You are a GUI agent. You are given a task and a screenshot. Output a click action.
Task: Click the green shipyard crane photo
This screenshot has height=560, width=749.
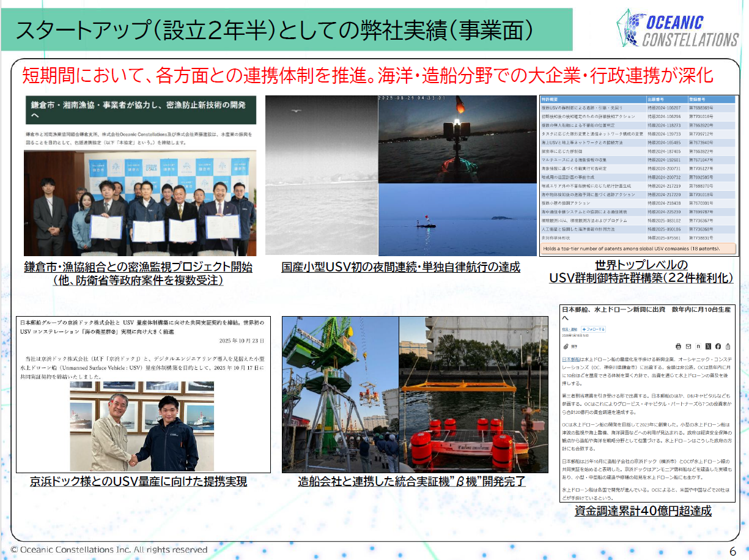[x=341, y=395]
